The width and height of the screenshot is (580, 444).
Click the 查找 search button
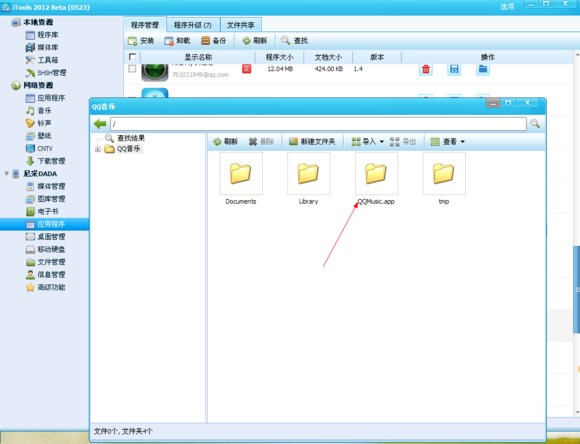[x=294, y=41]
